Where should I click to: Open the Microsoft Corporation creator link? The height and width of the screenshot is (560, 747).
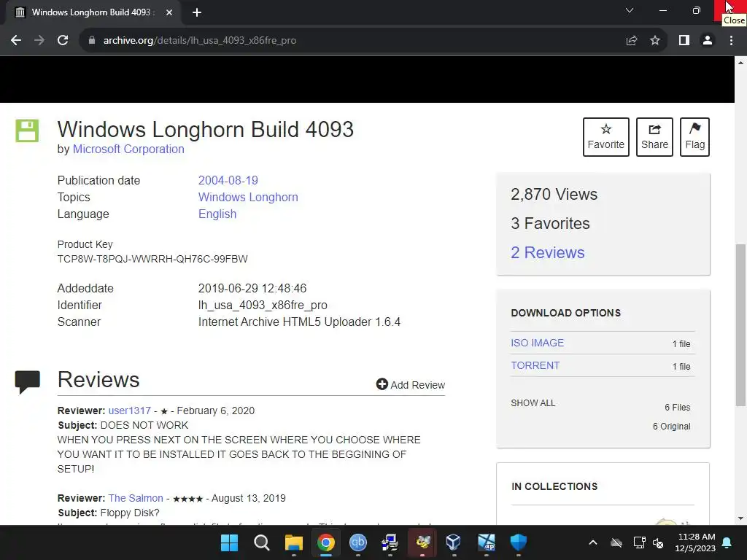[x=128, y=149]
